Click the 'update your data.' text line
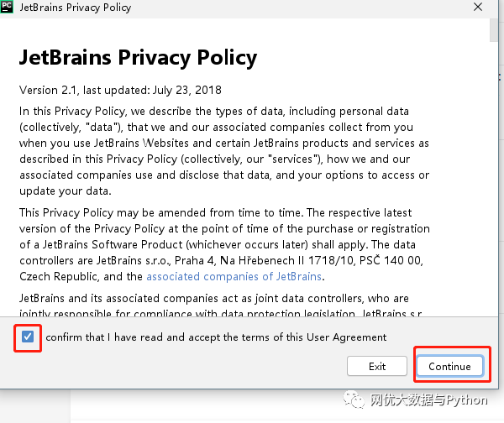The height and width of the screenshot is (423, 504). coord(66,191)
